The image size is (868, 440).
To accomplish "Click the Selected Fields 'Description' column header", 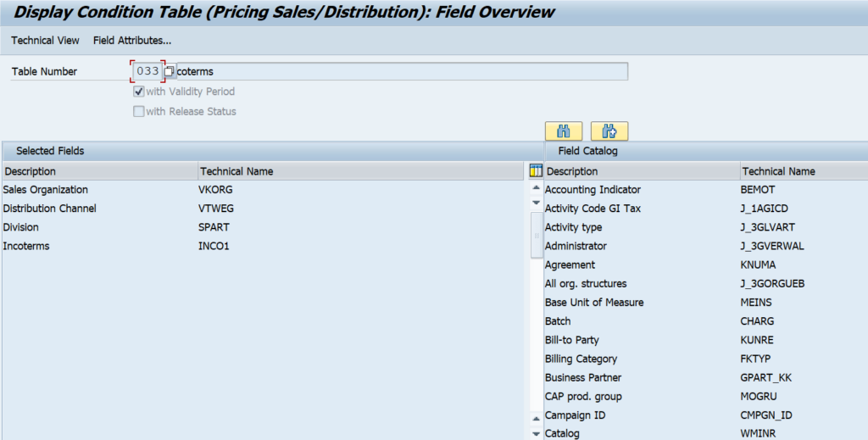I will pos(100,171).
